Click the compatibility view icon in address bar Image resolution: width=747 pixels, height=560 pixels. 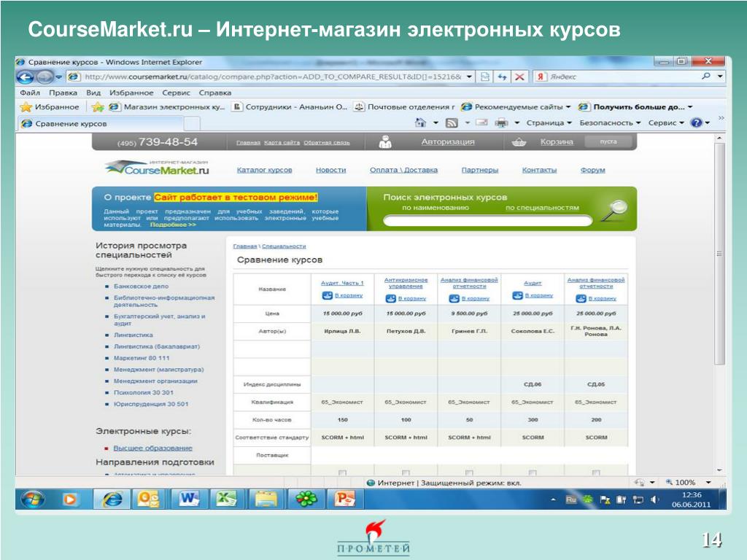point(485,77)
